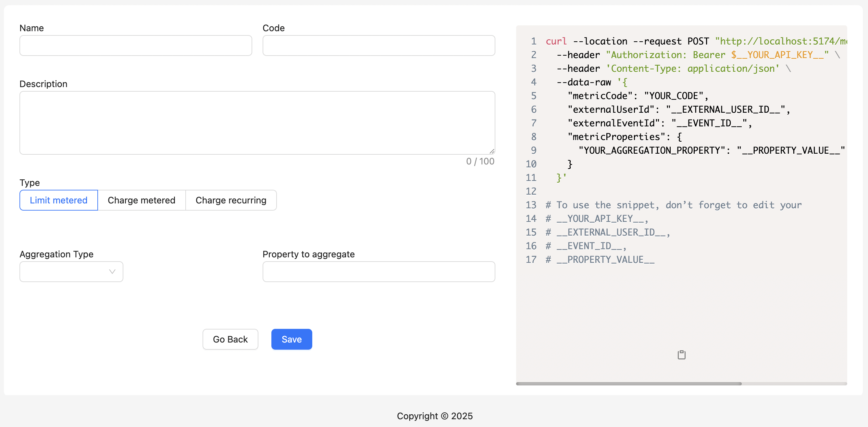Click the Property to aggregate field
The image size is (868, 427).
pyautogui.click(x=378, y=272)
